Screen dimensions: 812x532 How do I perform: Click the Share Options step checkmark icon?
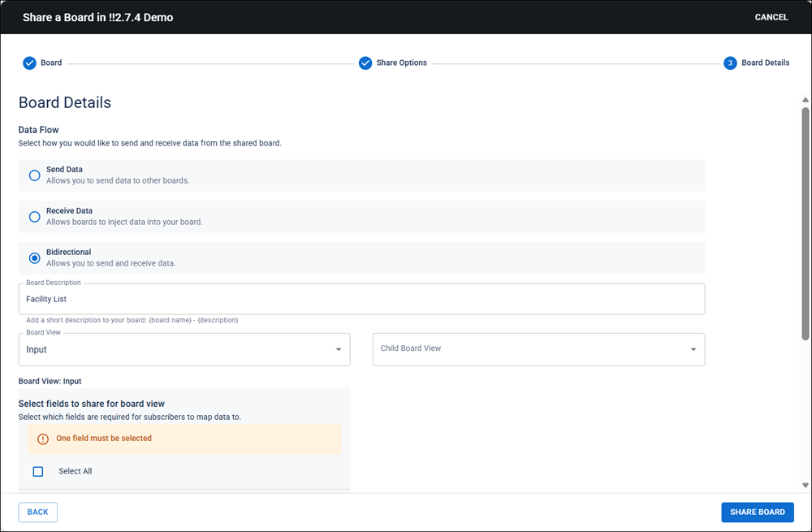365,63
